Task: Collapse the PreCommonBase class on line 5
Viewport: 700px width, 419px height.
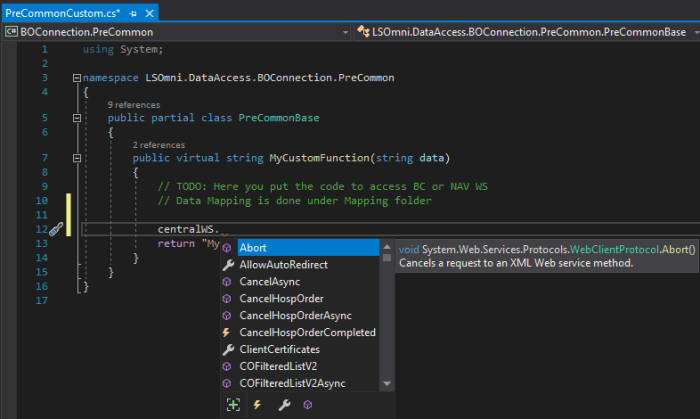Action: [x=76, y=118]
